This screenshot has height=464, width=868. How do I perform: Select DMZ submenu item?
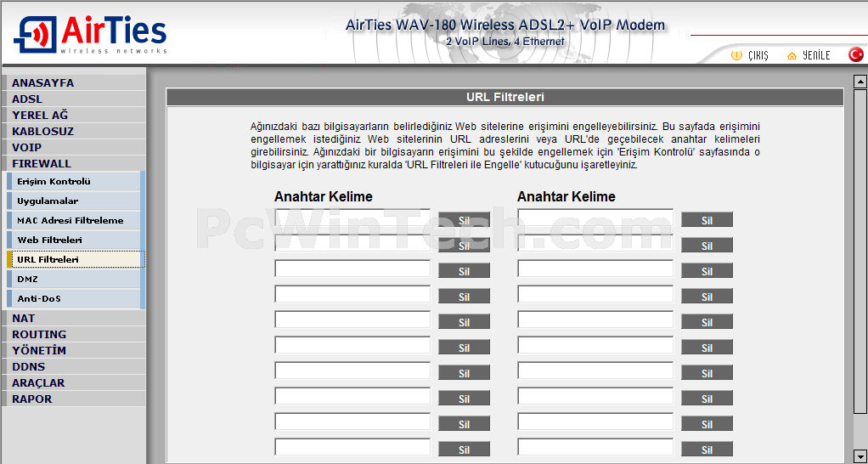click(x=76, y=279)
